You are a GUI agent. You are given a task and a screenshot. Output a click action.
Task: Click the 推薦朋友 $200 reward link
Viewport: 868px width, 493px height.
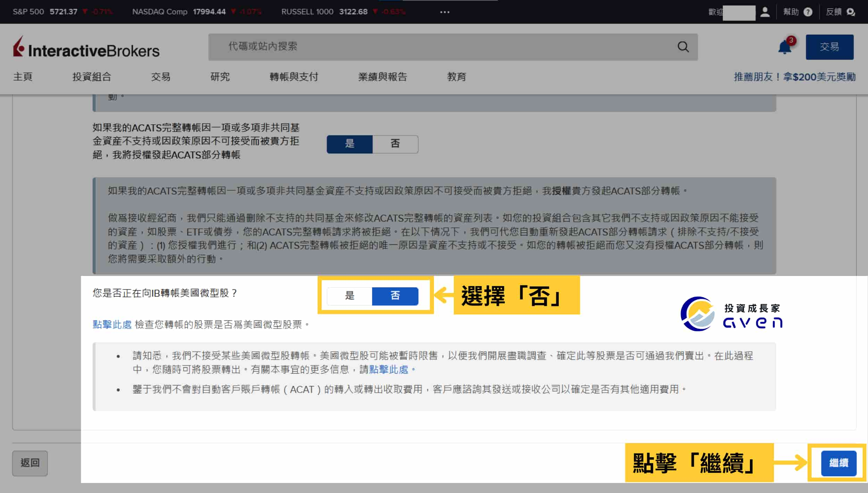click(x=794, y=77)
